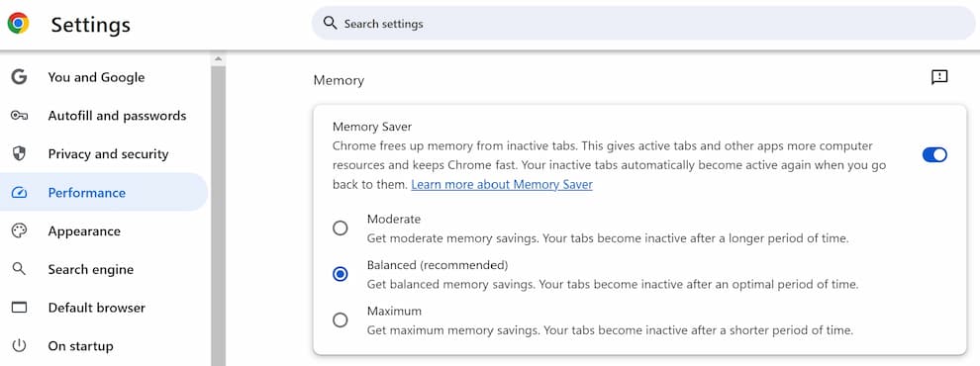The image size is (980, 366).
Task: Choose the Maximum memory savings option
Action: coord(340,320)
